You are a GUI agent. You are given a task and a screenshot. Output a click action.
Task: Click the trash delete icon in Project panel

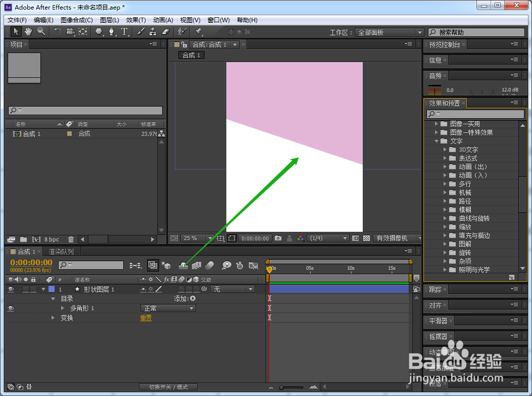[71, 239]
